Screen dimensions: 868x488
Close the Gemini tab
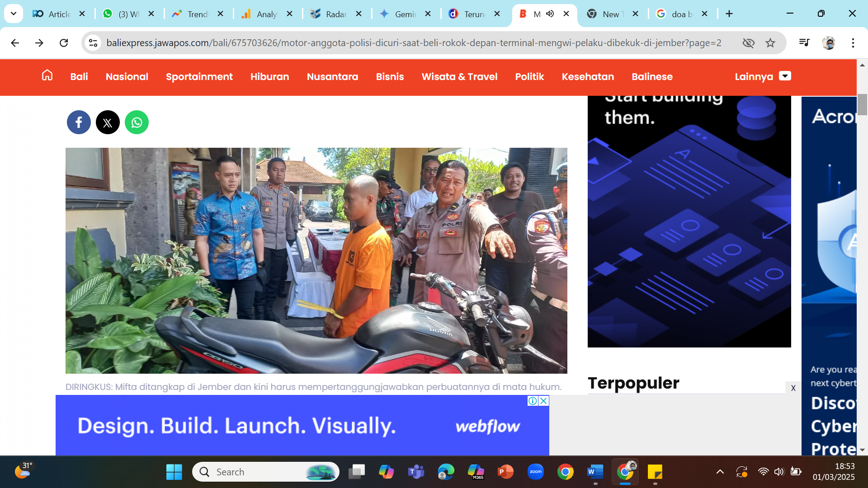[x=428, y=14]
